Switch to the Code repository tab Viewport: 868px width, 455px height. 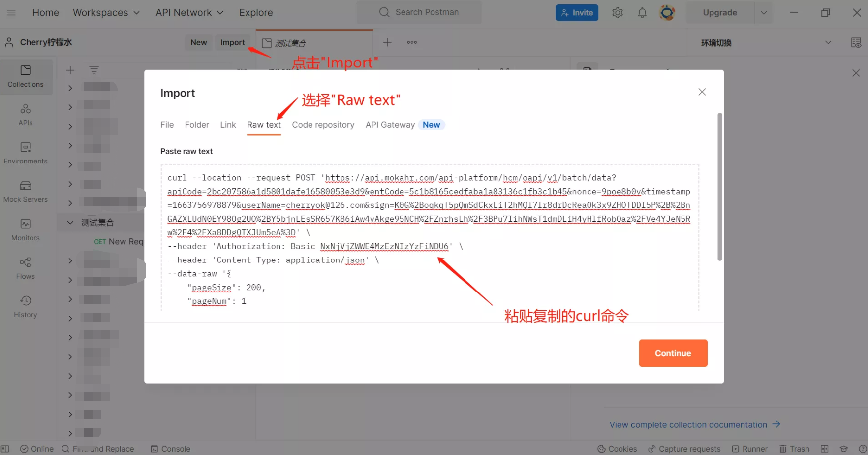pyautogui.click(x=323, y=125)
